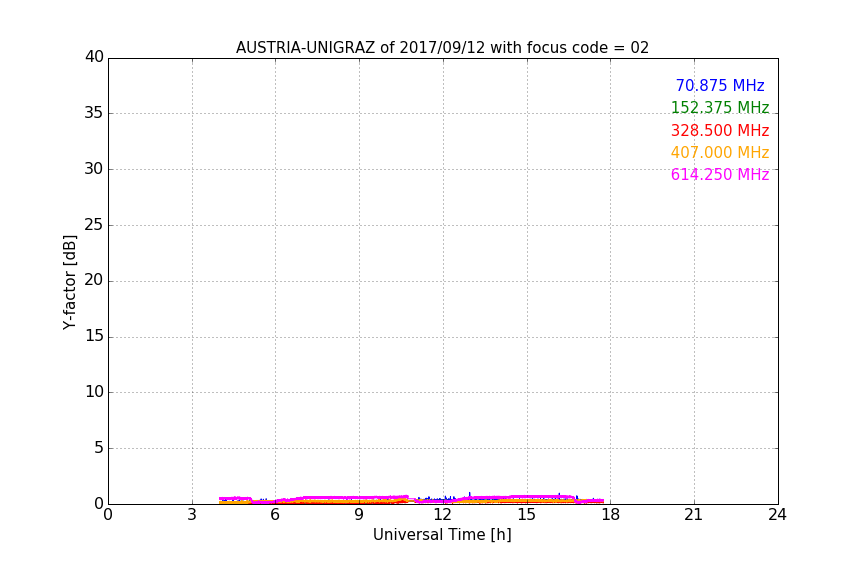Select the 614.250 MHz legend label
Image resolution: width=864 pixels, height=576 pixels.
pos(720,175)
